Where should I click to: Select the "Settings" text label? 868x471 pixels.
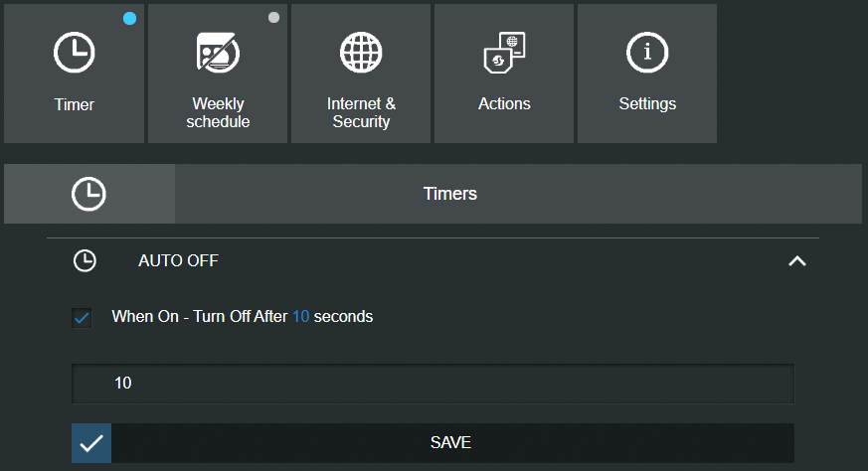pyautogui.click(x=647, y=103)
